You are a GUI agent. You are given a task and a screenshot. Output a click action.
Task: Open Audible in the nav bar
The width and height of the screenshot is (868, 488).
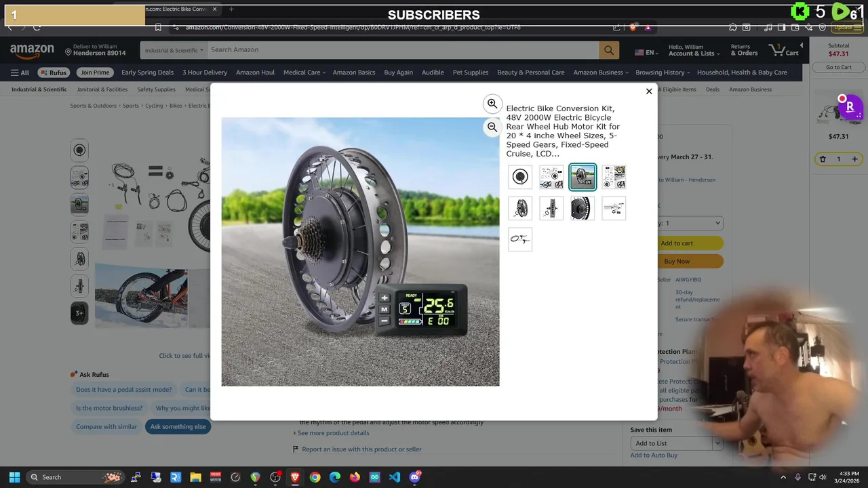coord(433,73)
